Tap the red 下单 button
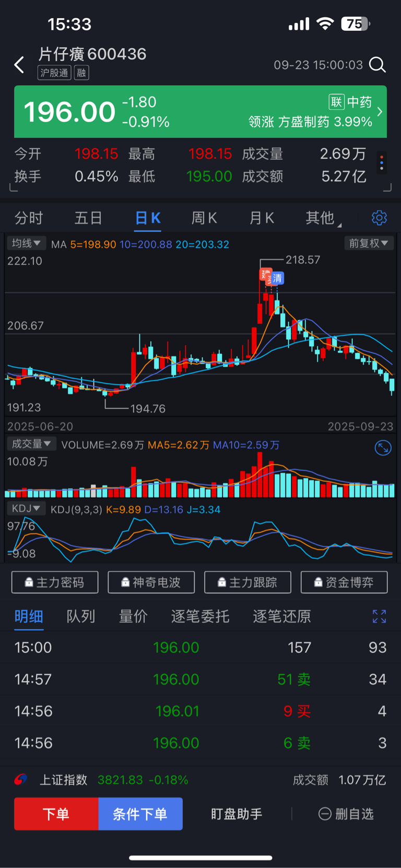The width and height of the screenshot is (401, 868). coord(56,814)
